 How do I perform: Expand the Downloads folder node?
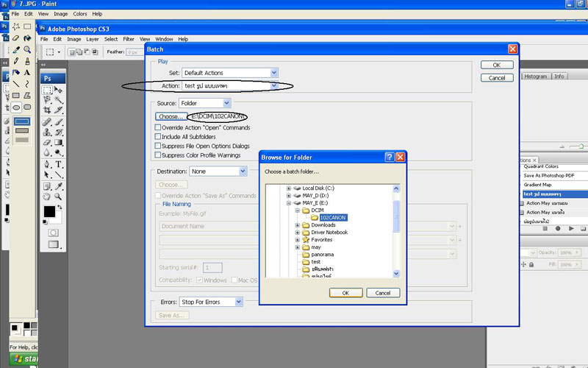[x=298, y=225]
